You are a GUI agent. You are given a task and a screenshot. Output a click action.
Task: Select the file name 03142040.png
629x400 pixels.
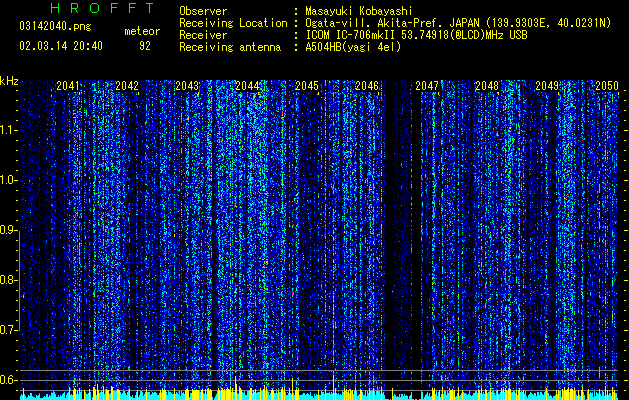pos(55,27)
